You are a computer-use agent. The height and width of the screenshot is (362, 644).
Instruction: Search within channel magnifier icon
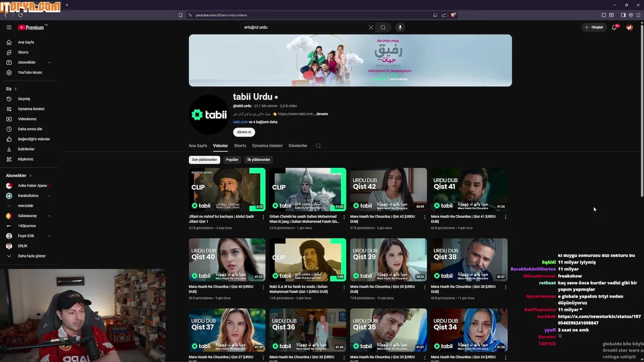pos(318,146)
